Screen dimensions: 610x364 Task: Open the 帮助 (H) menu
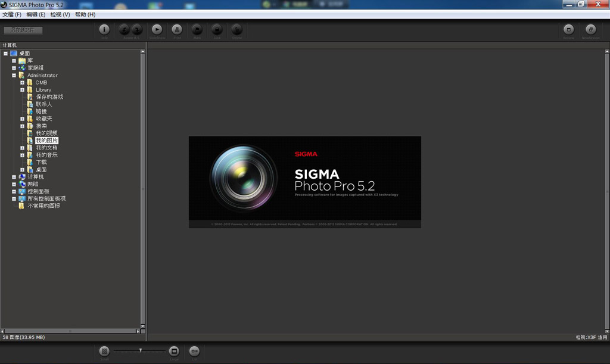tap(85, 14)
